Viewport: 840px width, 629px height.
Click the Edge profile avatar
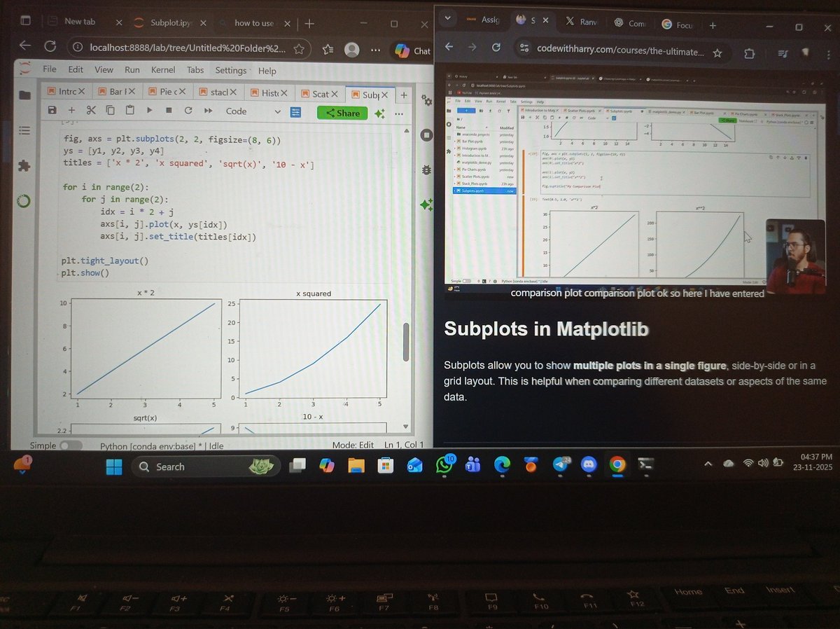[352, 50]
